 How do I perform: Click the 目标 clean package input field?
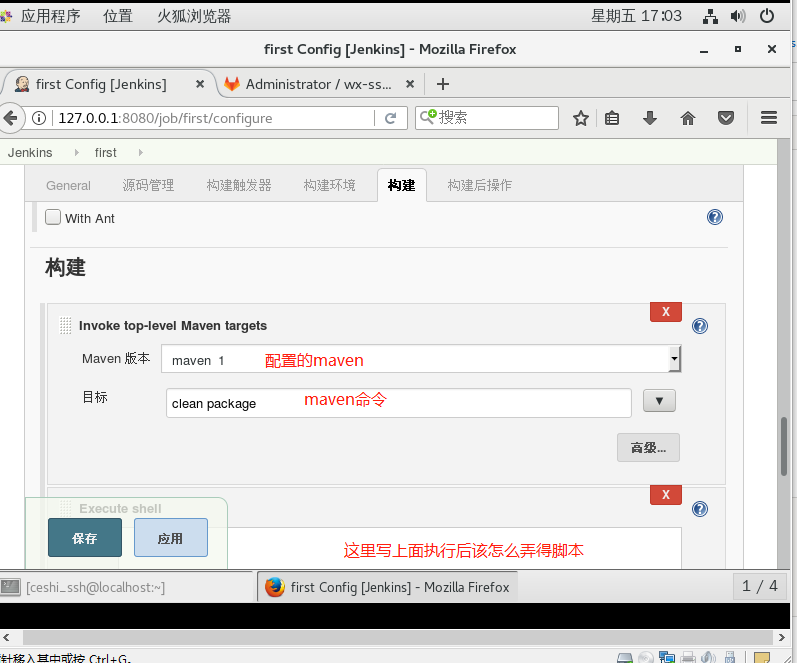click(x=398, y=403)
